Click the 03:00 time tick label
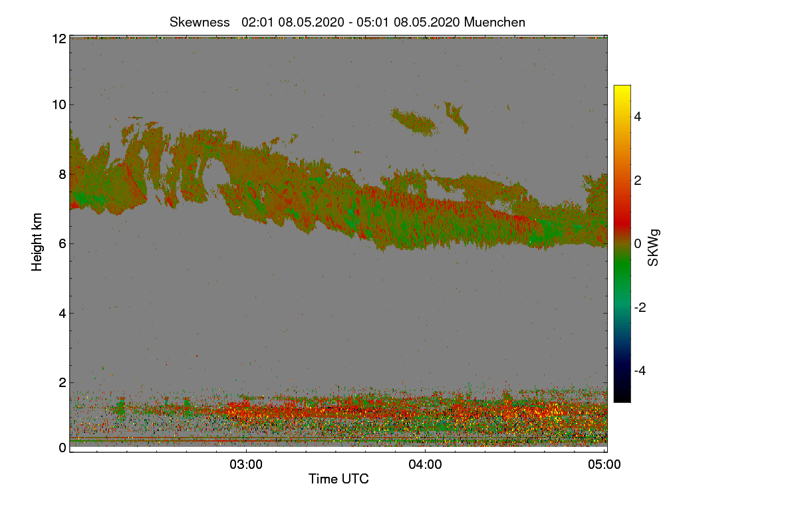Viewport: 798px width, 532px height. pyautogui.click(x=246, y=465)
